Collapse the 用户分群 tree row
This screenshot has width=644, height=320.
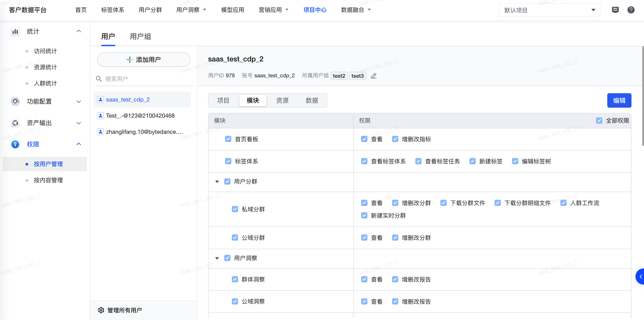(217, 182)
